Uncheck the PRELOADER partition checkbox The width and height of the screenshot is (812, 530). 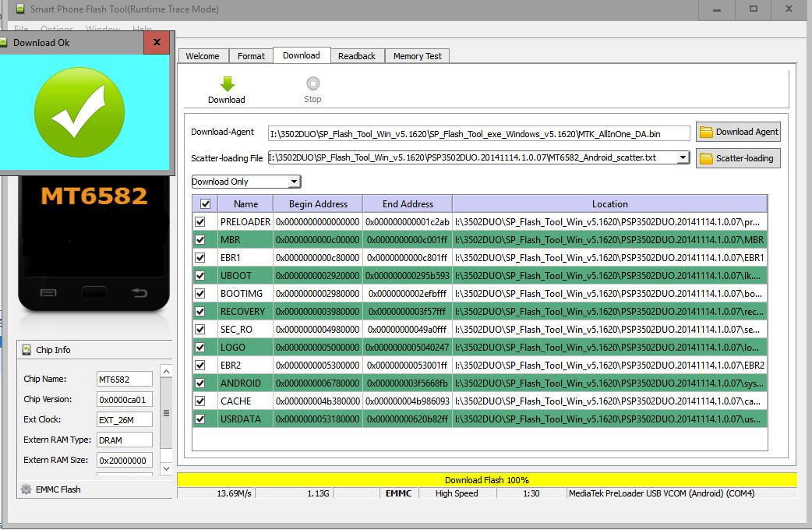coord(200,222)
